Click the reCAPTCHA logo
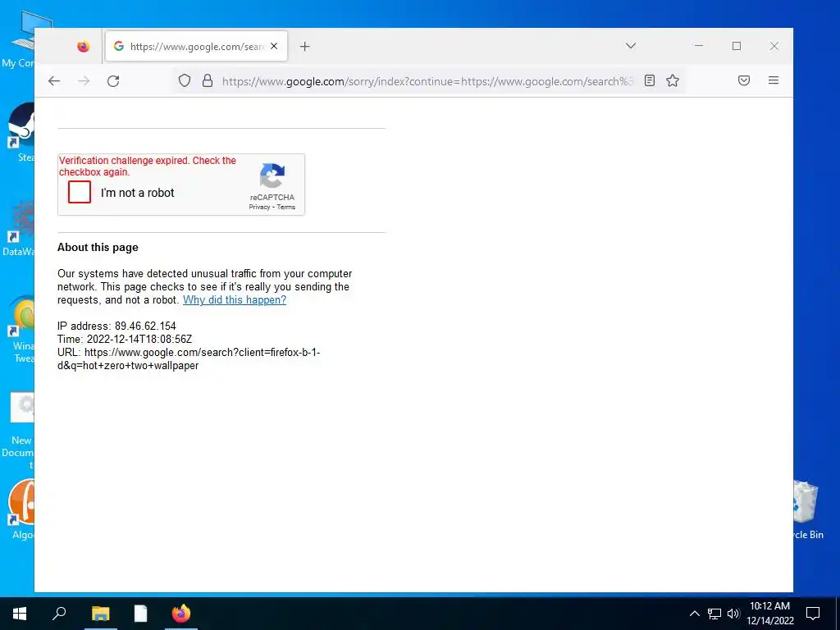Viewport: 840px width, 630px height. 272,176
